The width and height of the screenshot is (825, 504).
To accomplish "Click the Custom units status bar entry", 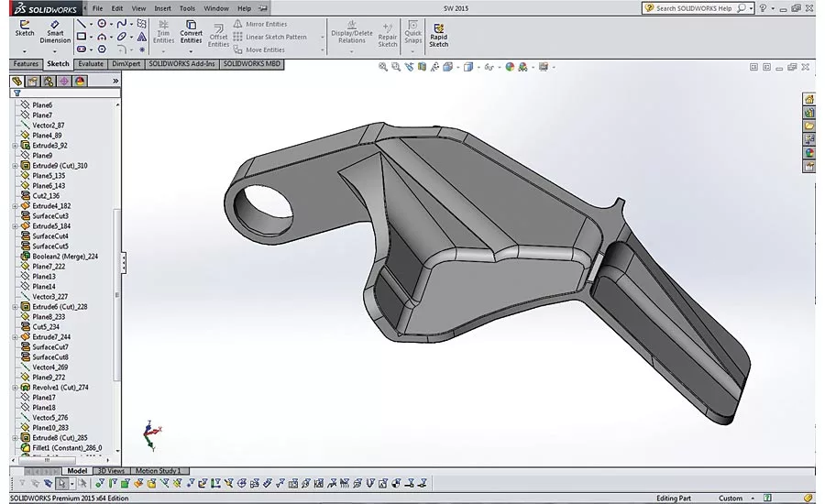I will pos(731,498).
